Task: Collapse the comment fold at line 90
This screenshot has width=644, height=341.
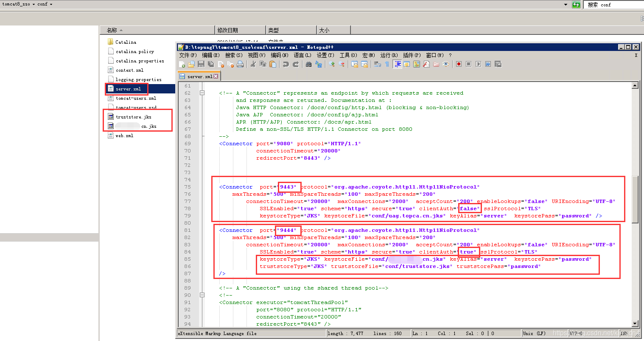Action: click(202, 295)
